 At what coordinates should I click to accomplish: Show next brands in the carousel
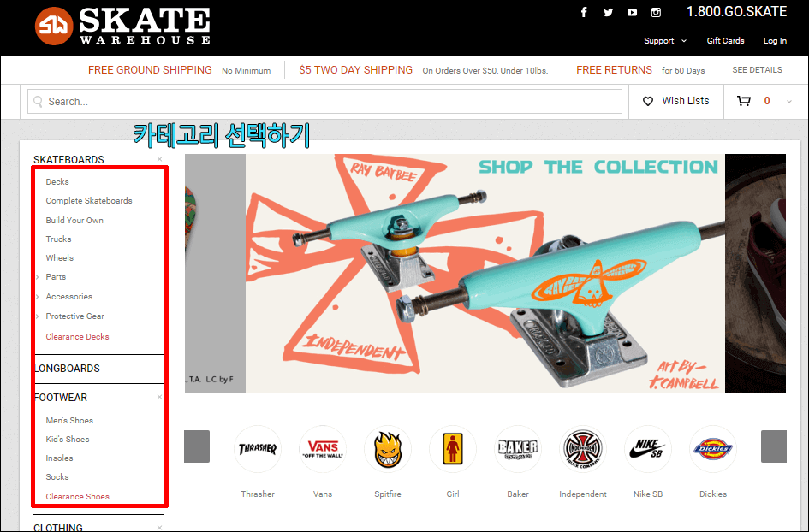(x=773, y=446)
